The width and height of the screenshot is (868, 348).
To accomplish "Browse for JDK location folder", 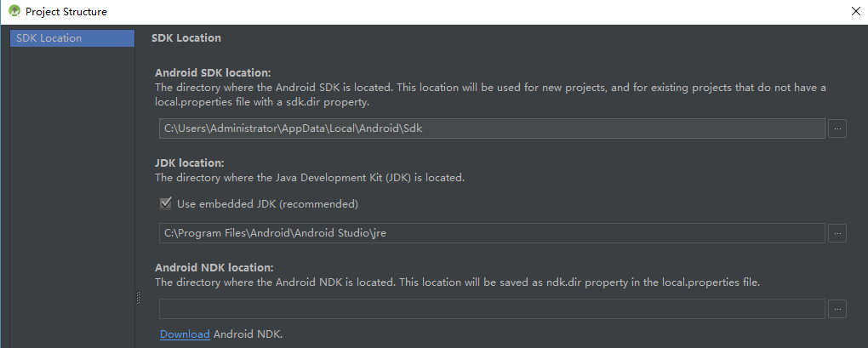I will click(837, 233).
